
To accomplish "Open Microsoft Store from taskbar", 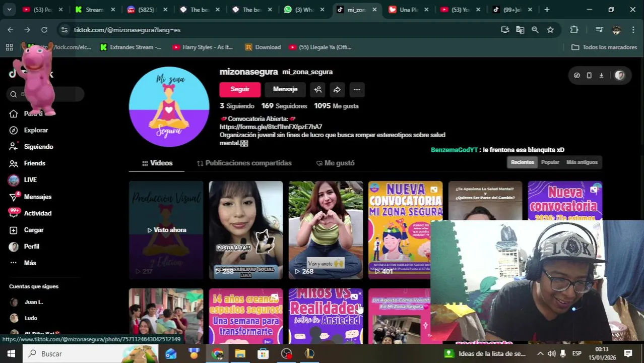I will click(263, 354).
